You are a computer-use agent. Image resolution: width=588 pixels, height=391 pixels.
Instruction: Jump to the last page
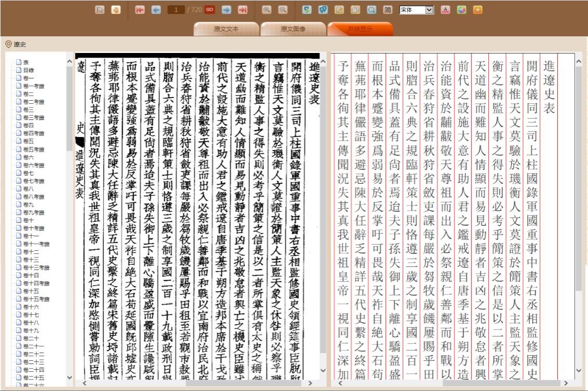coord(243,10)
